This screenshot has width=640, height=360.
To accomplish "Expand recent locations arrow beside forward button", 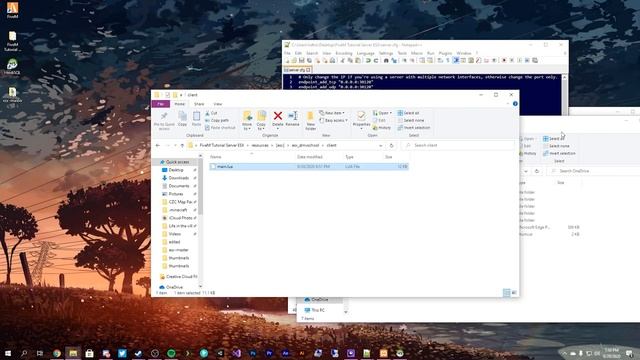I will tap(175, 146).
